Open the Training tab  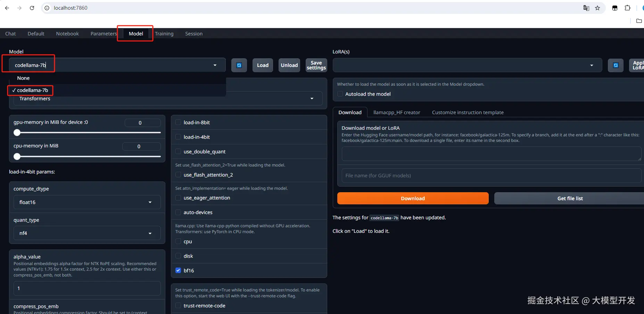pyautogui.click(x=164, y=34)
